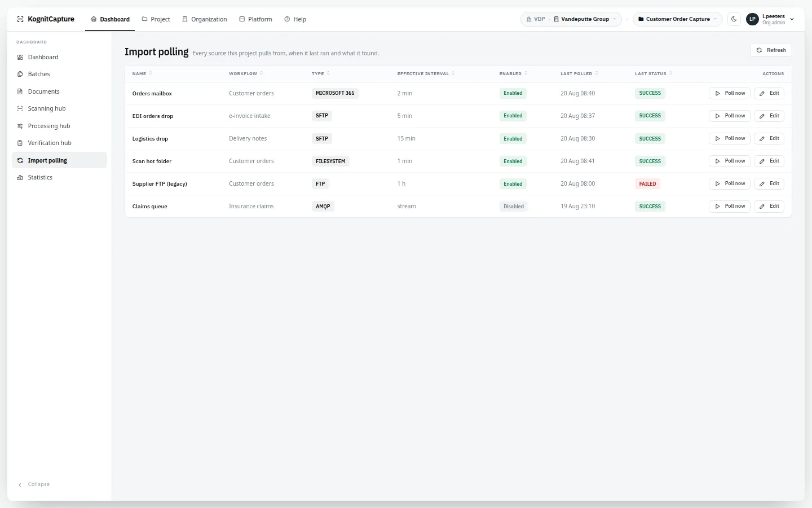Click the Insurance claims workflow cell
Screen dimensions: 812x508
pyautogui.click(x=251, y=207)
